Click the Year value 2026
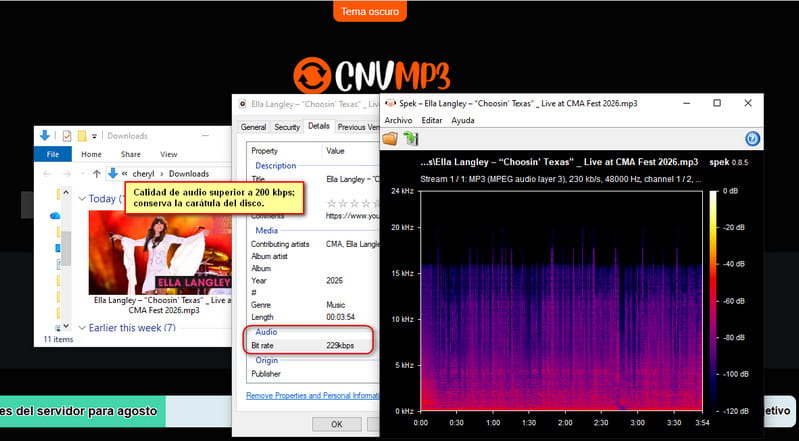This screenshot has height=441, width=799. pos(334,280)
